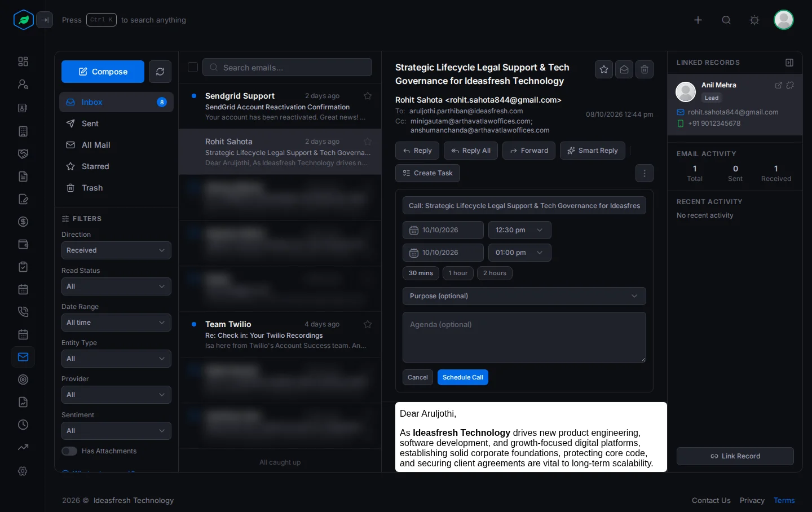Star the open email in header
Viewport: 812px width, 512px height.
tap(604, 69)
